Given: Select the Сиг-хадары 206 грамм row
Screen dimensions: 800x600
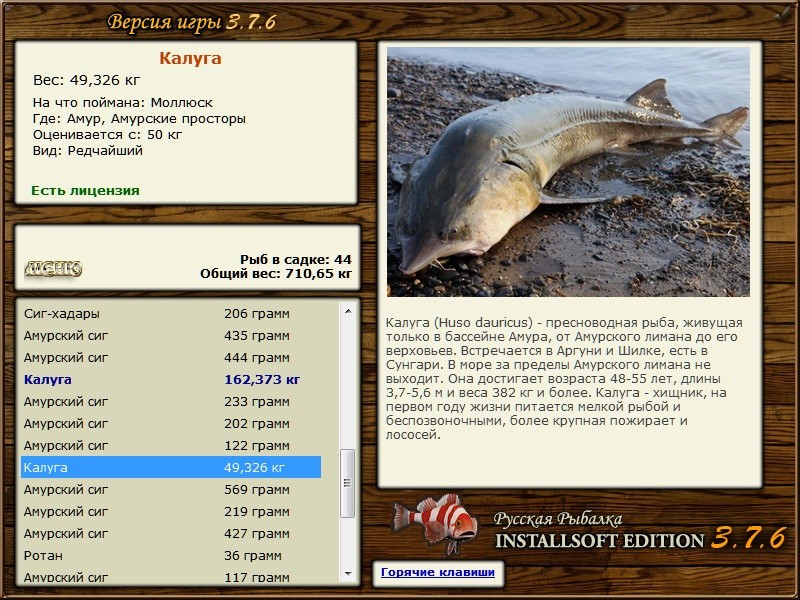Looking at the screenshot, I should 171,313.
